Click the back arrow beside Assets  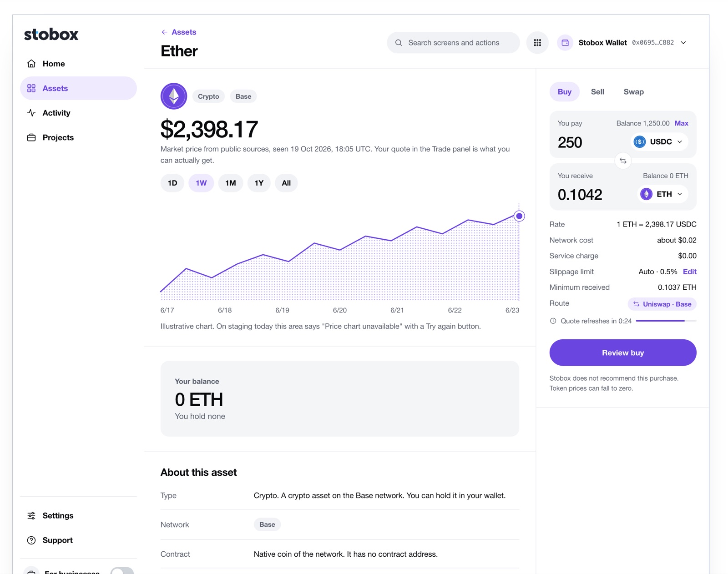point(164,32)
